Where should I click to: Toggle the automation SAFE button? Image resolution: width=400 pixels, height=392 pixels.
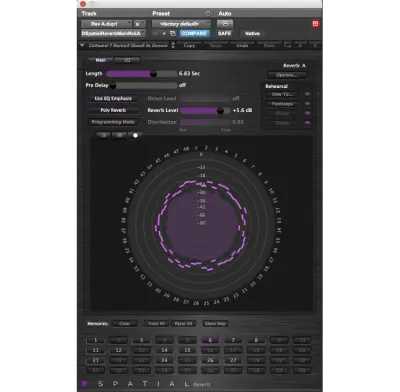(224, 33)
